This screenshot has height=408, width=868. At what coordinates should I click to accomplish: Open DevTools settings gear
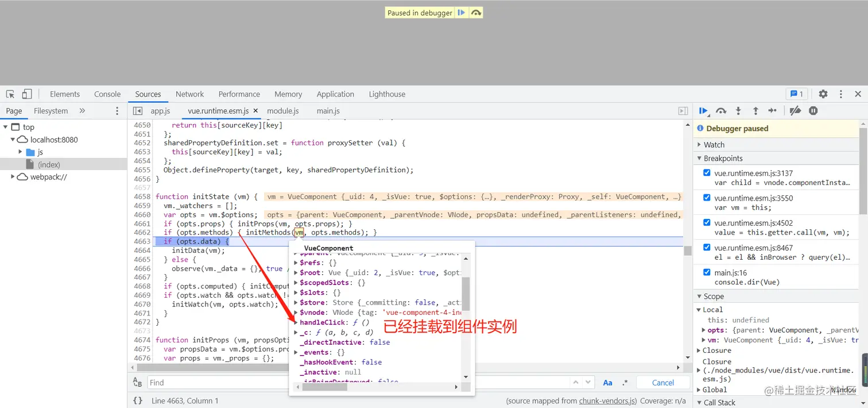pyautogui.click(x=823, y=94)
